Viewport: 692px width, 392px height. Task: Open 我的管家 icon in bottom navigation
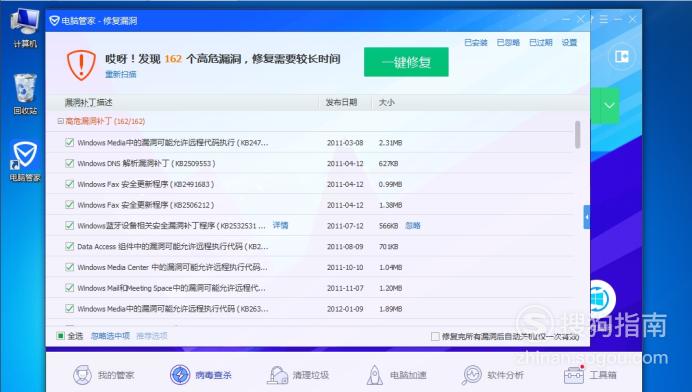(x=83, y=375)
